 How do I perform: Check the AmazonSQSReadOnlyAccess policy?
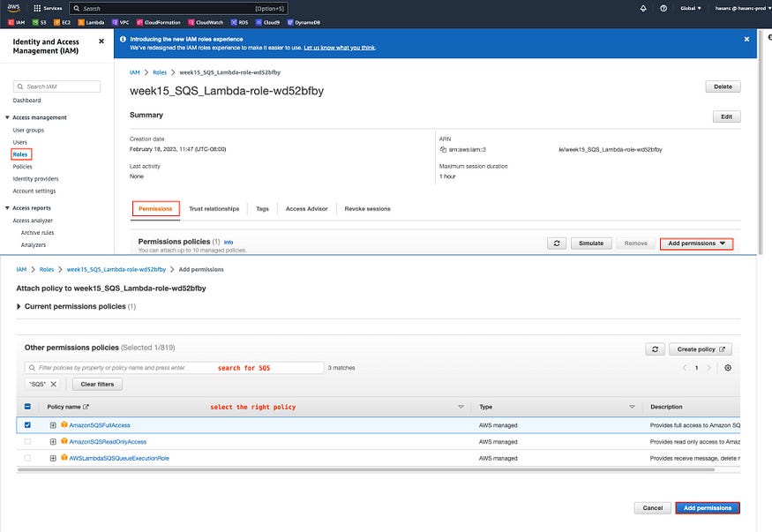pyautogui.click(x=27, y=441)
